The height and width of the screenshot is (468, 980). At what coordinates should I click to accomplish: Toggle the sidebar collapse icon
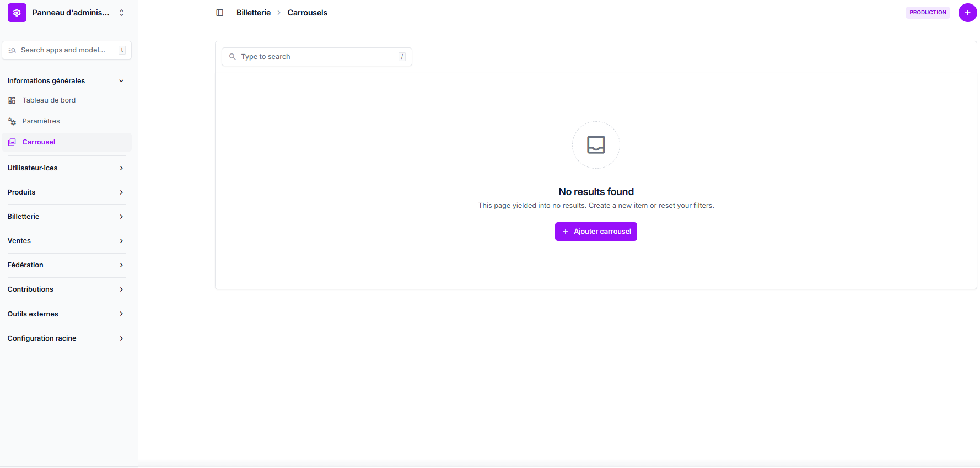[x=219, y=13]
